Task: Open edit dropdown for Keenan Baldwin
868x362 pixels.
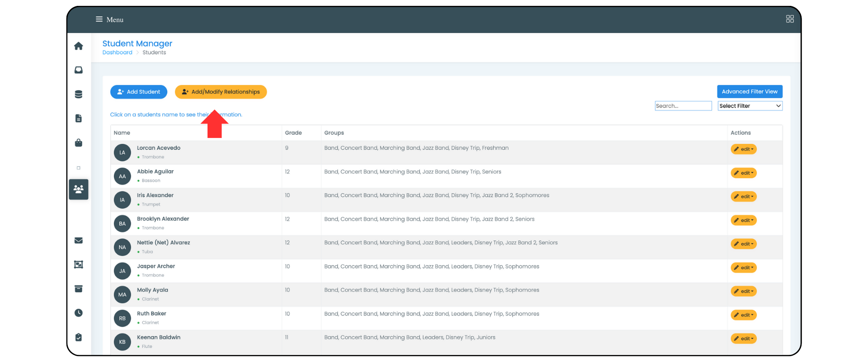Action: 744,338
